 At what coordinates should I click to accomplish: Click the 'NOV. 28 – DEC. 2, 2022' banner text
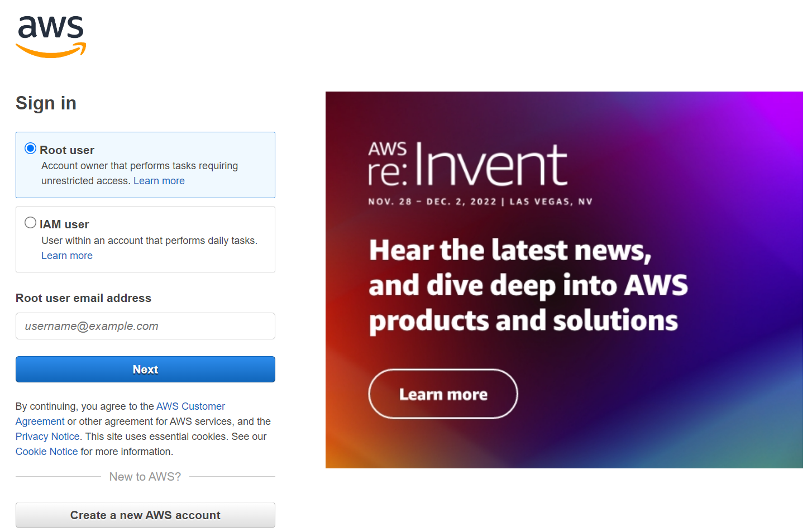click(432, 202)
